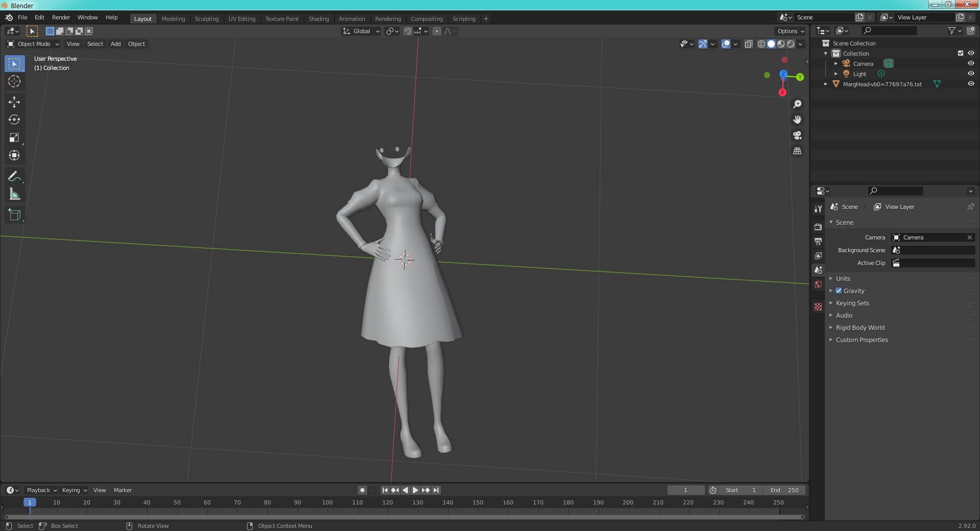Choose the Annotate tool
Viewport: 980px width, 531px height.
pos(14,177)
